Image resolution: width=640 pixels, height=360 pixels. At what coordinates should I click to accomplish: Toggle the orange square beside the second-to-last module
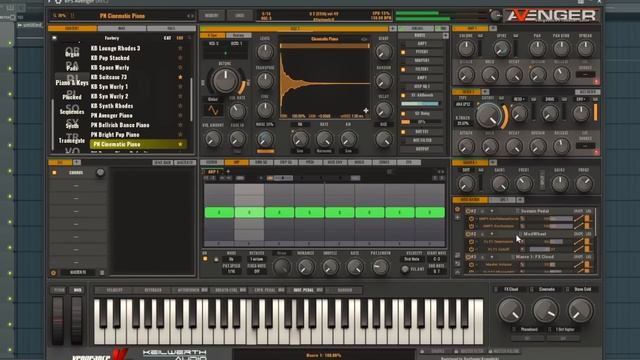click(x=403, y=132)
